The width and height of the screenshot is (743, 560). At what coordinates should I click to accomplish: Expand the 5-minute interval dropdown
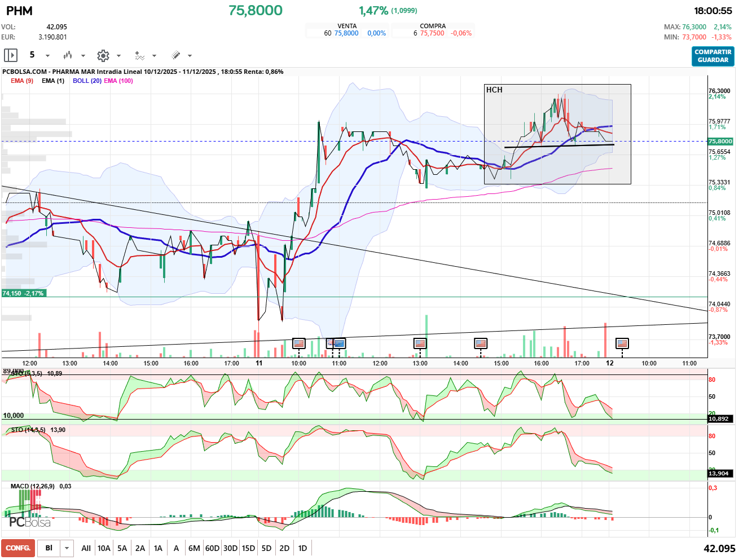tap(47, 55)
